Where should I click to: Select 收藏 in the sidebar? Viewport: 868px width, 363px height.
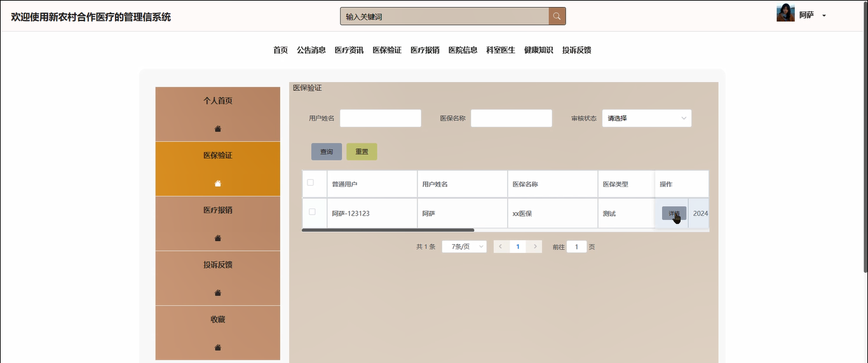point(218,333)
